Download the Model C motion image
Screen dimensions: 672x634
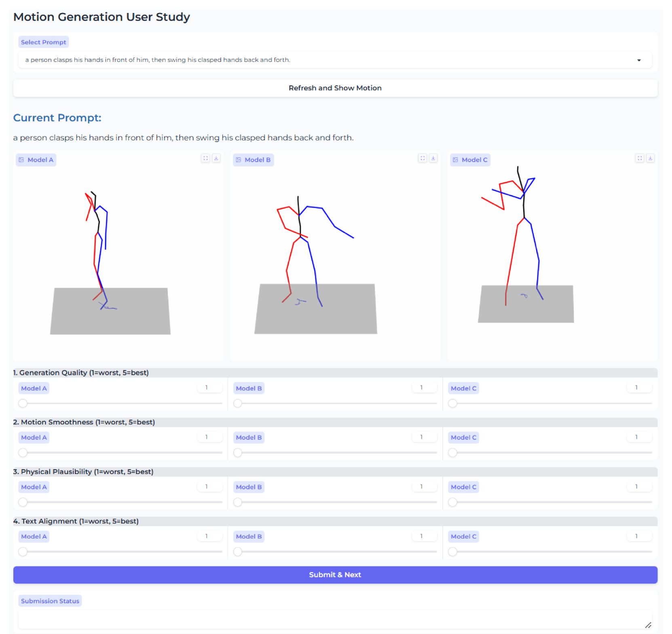[x=651, y=158]
